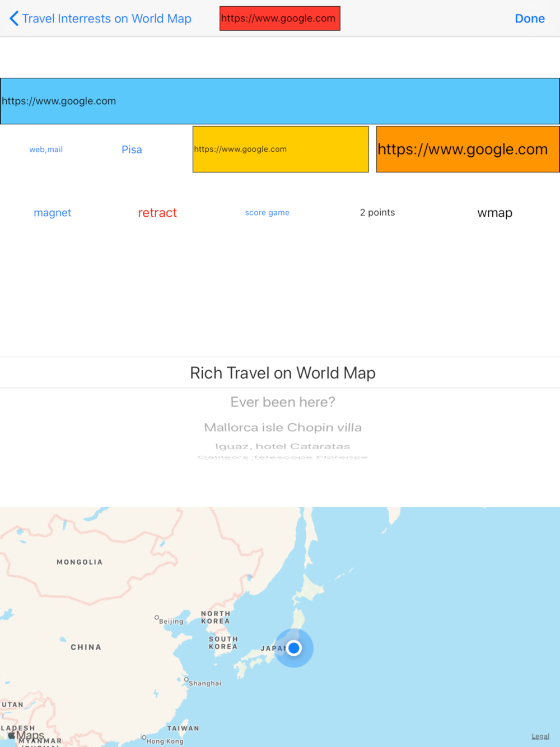Select the blue google.com URL field
Screen dimensions: 560x747
tap(280, 101)
